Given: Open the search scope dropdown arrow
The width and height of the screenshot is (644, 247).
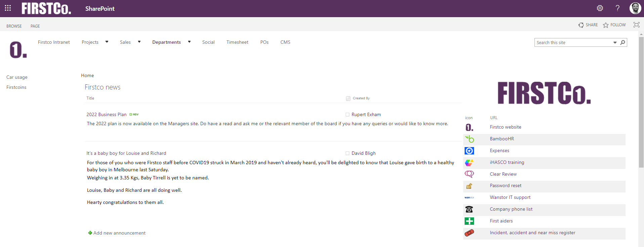Looking at the screenshot, I should tap(615, 42).
